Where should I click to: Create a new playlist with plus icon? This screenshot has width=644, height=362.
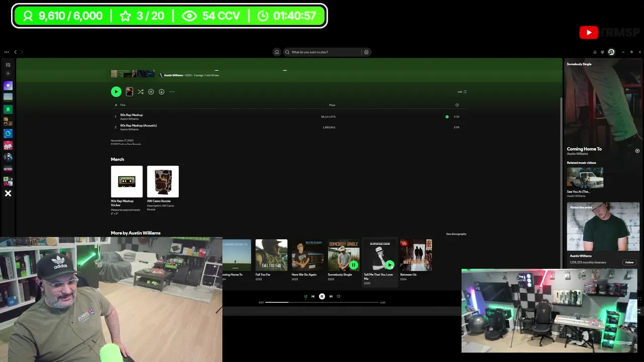[x=8, y=73]
